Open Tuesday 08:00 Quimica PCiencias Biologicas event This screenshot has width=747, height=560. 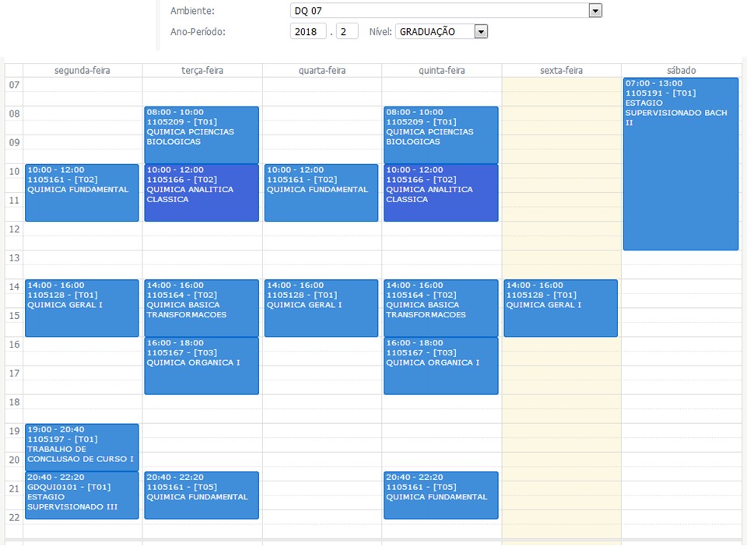(202, 135)
